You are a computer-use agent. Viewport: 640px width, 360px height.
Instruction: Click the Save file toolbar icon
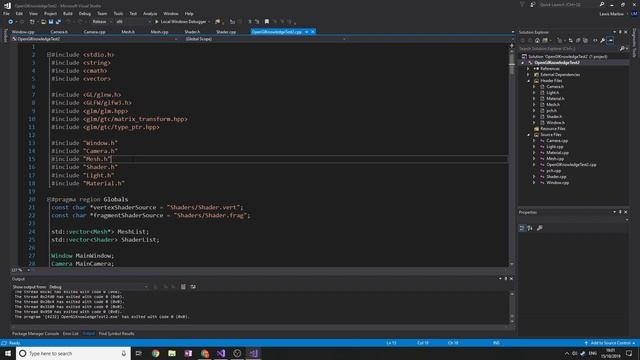(x=51, y=22)
